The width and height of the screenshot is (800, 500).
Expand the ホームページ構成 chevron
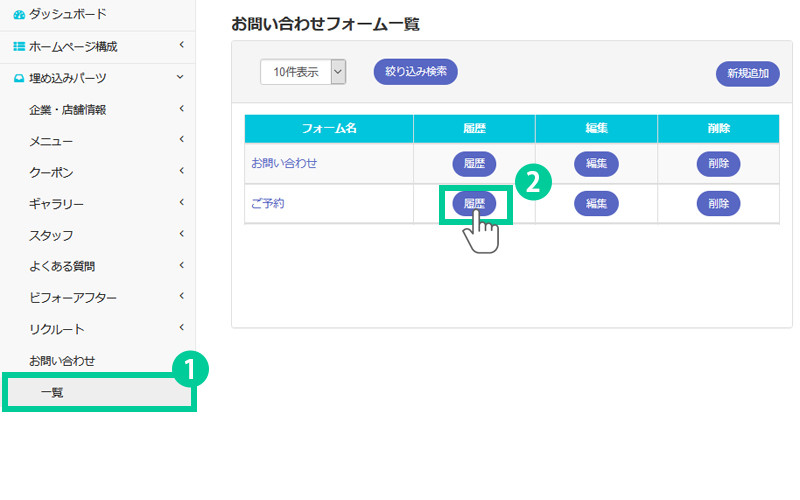[x=181, y=45]
